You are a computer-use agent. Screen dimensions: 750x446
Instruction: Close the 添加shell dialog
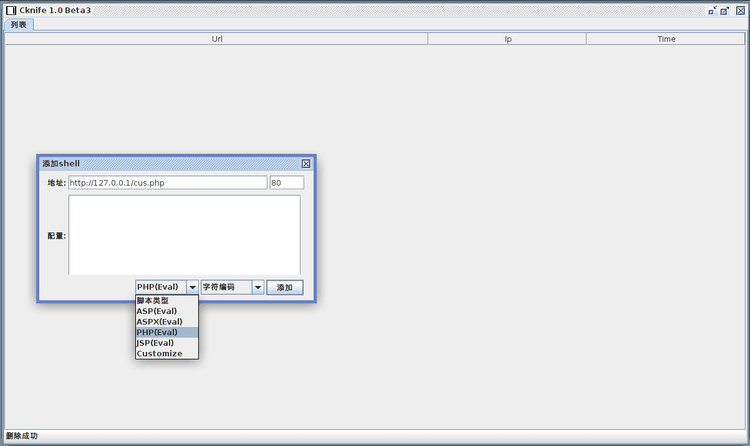tap(306, 163)
